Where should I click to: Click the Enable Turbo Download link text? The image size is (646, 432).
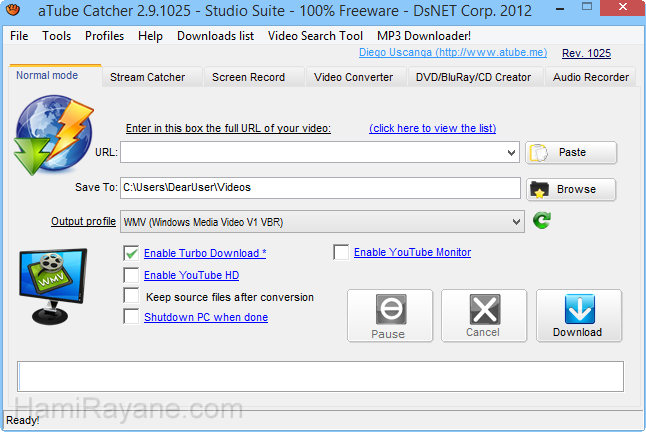click(205, 253)
